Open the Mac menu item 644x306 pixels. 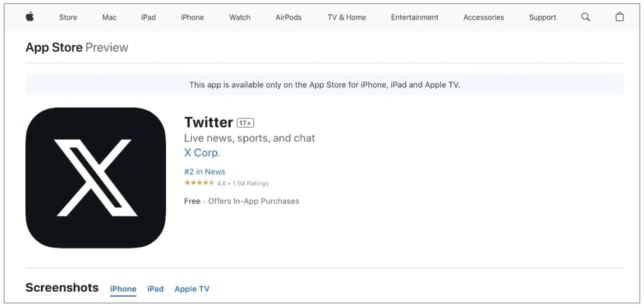pyautogui.click(x=109, y=18)
